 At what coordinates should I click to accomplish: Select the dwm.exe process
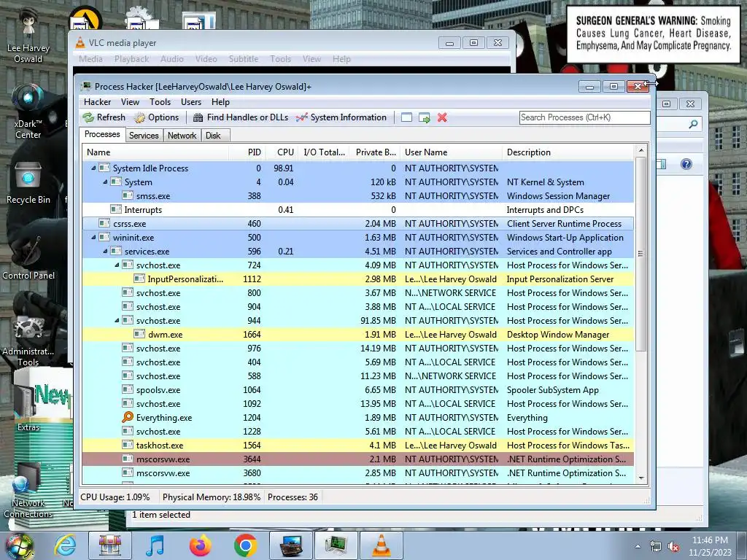[357, 334]
